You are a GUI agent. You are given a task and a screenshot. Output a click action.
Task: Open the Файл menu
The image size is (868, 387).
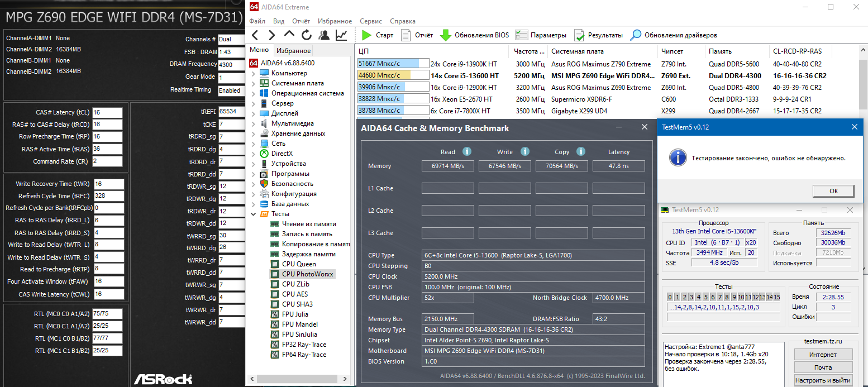pos(257,21)
